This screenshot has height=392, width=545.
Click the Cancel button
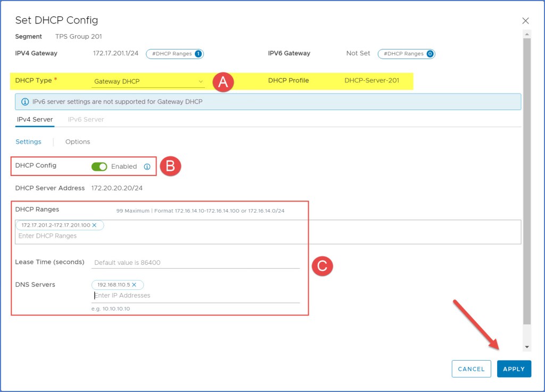[471, 369]
